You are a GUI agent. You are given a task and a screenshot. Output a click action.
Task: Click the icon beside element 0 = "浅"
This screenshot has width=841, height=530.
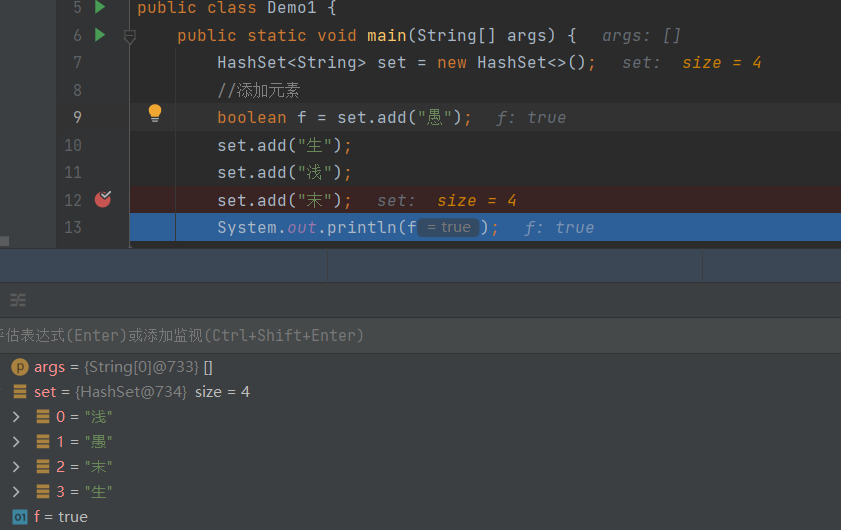tap(43, 417)
